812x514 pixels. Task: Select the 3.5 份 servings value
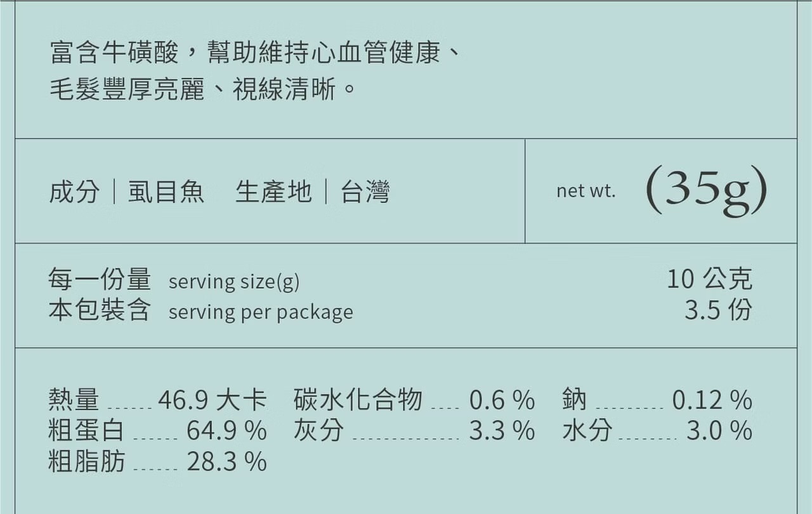(718, 310)
